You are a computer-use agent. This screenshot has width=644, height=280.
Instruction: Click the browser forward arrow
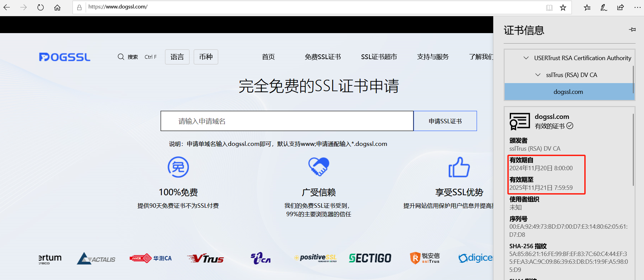(x=23, y=7)
